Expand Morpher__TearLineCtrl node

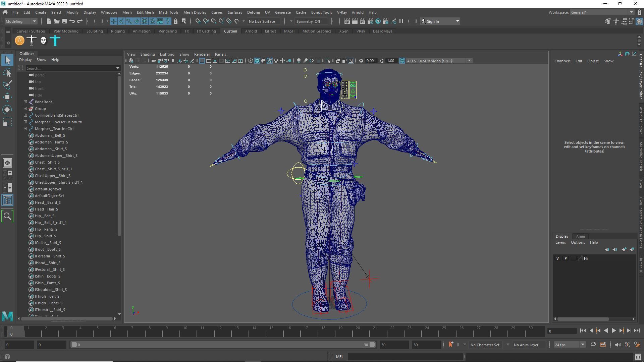(x=25, y=129)
